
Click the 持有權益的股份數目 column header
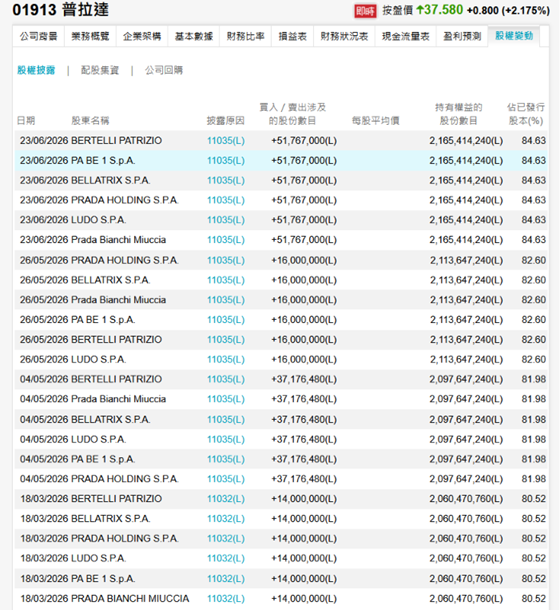[458, 114]
